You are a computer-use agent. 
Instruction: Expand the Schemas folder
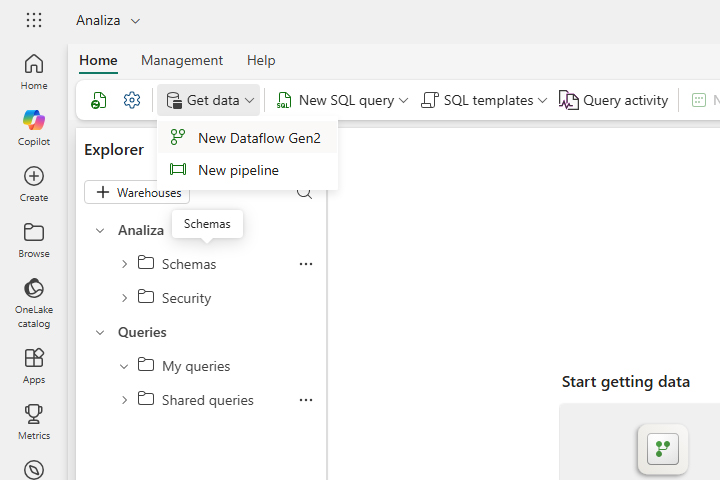coord(124,264)
